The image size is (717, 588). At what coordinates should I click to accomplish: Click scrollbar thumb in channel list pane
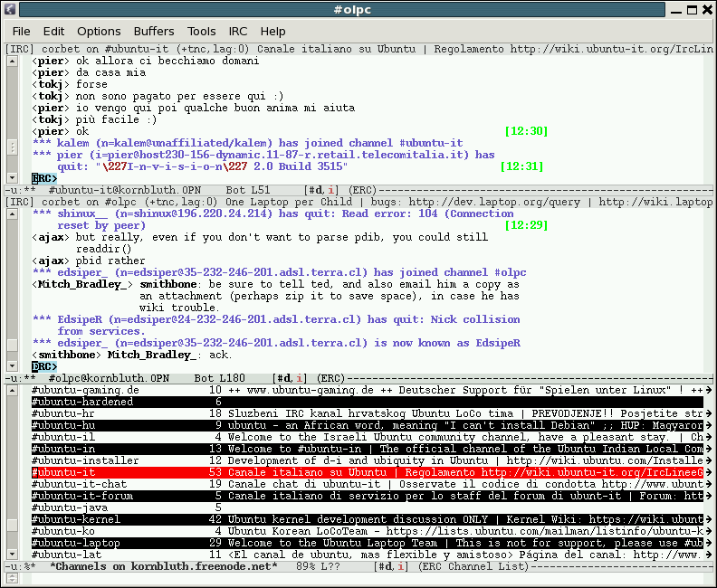[12, 525]
